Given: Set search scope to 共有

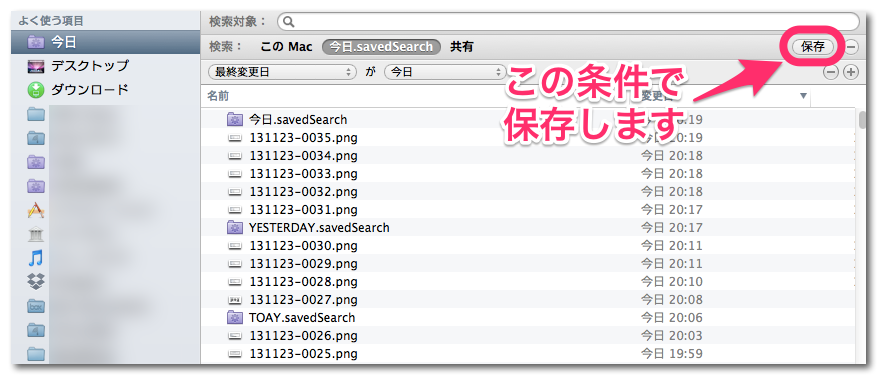Looking at the screenshot, I should coord(461,47).
